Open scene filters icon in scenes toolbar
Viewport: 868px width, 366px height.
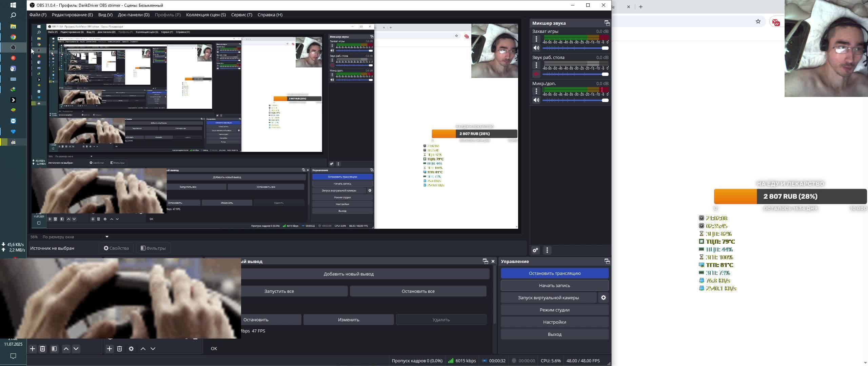(54, 349)
